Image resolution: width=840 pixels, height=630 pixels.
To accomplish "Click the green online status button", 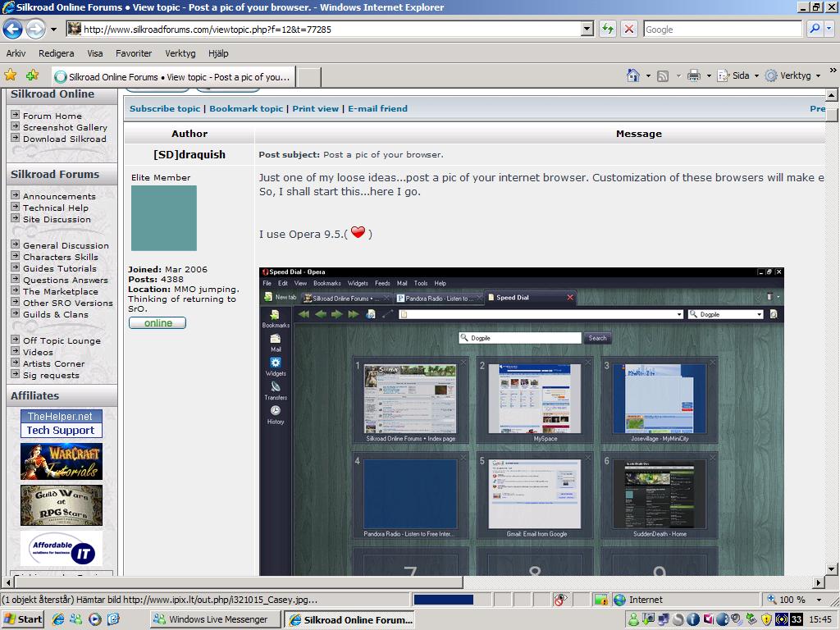I will pos(157,323).
